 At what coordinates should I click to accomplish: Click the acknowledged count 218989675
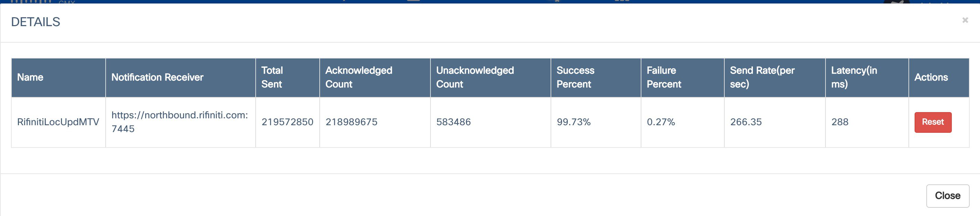pyautogui.click(x=351, y=122)
